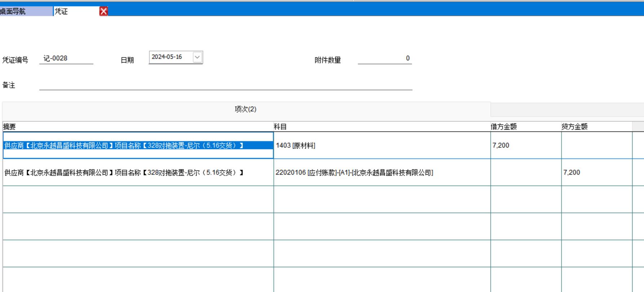Select the second row summary cell
This screenshot has height=292, width=644.
coord(138,173)
